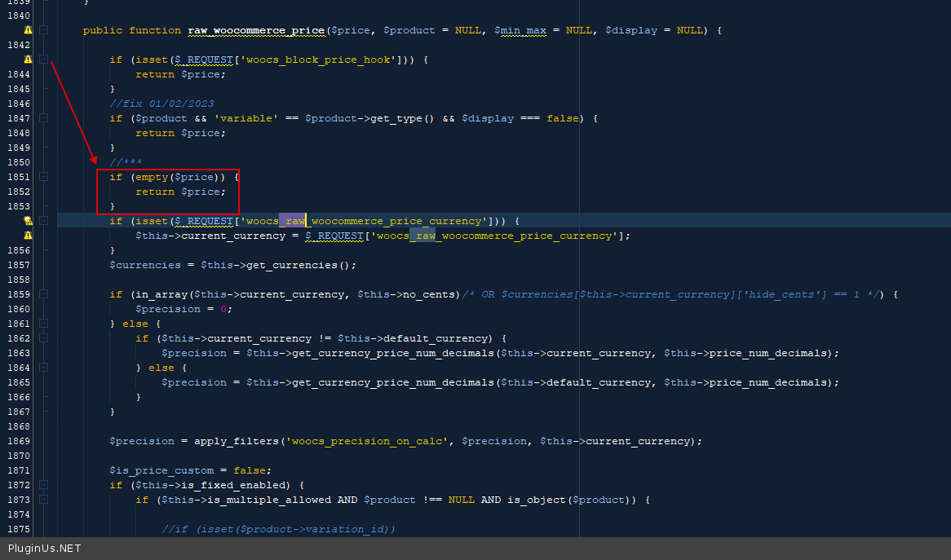Screen dimensions: 951x560
Task: Collapse the raw_woocommerce_price function fold
Action: (x=44, y=30)
